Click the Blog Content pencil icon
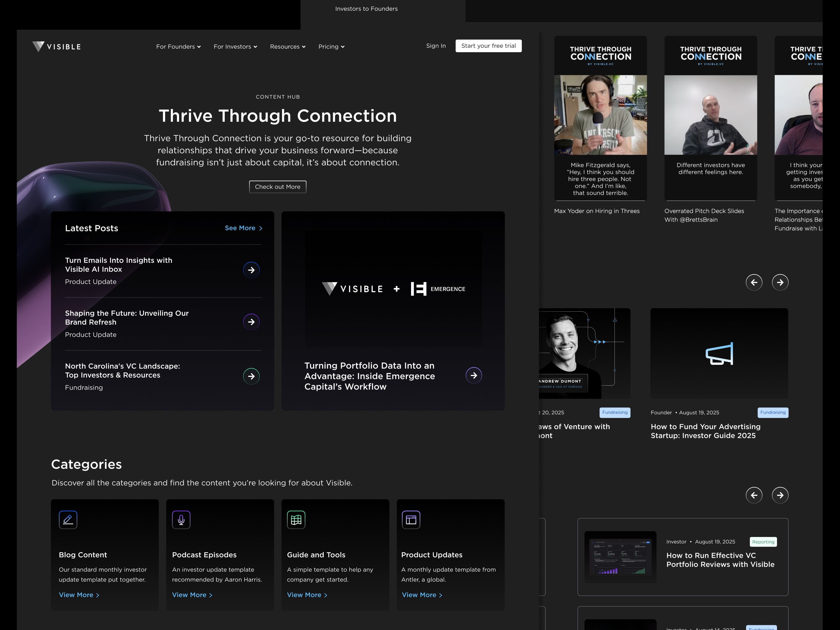The image size is (840, 630). pos(68,519)
